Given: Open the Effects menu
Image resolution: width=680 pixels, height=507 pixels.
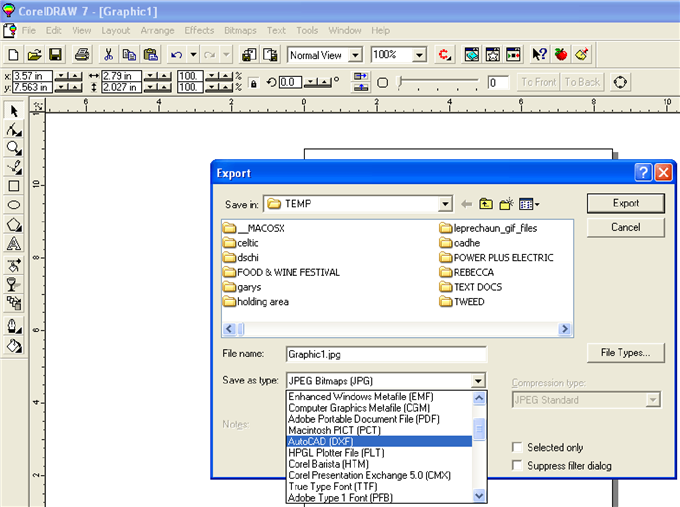Looking at the screenshot, I should 199,30.
